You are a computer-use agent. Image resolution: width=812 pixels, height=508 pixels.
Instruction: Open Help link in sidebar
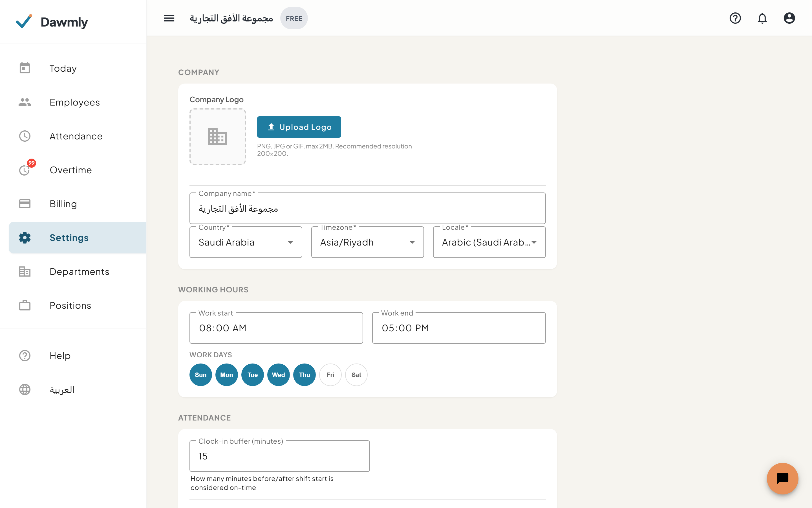pyautogui.click(x=78, y=356)
